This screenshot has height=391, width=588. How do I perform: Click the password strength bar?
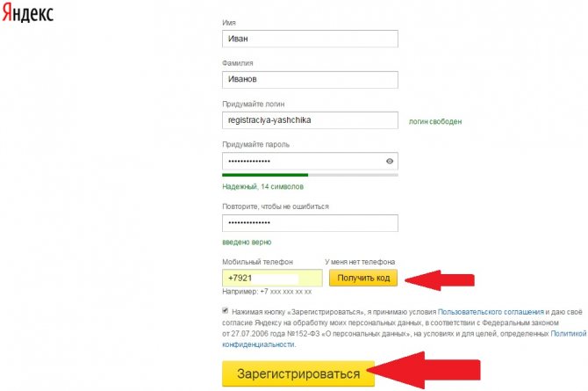click(x=310, y=175)
